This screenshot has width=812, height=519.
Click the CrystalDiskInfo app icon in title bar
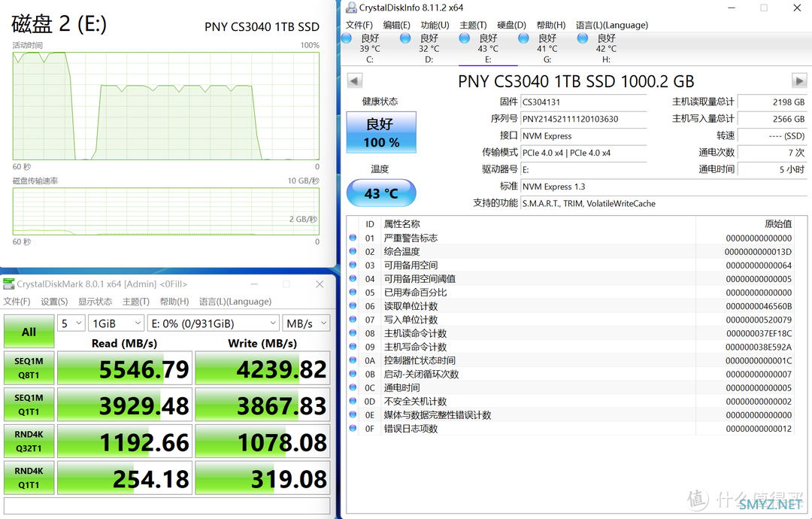click(x=351, y=8)
